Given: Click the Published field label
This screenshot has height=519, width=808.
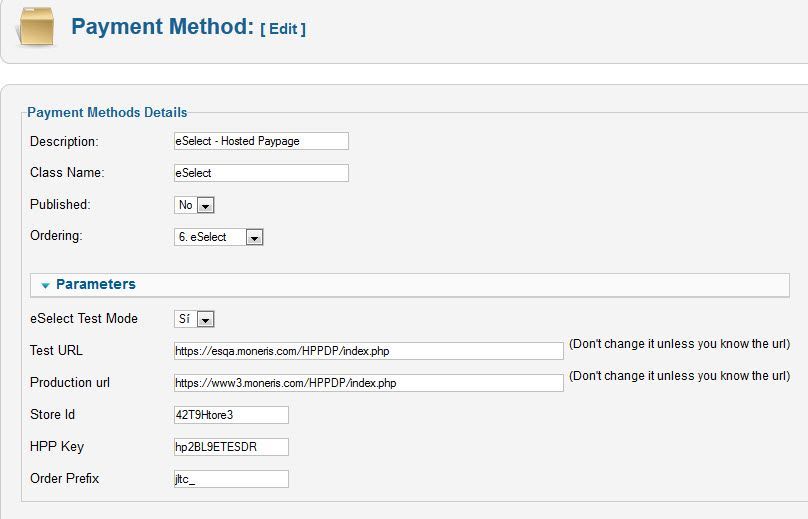Looking at the screenshot, I should coord(60,204).
